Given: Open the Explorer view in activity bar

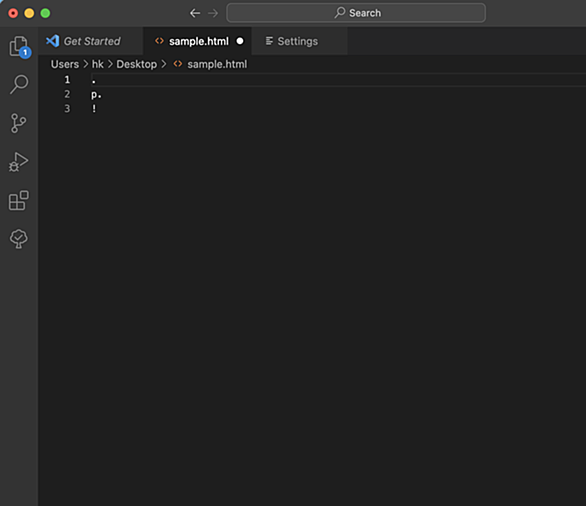Looking at the screenshot, I should click(19, 47).
